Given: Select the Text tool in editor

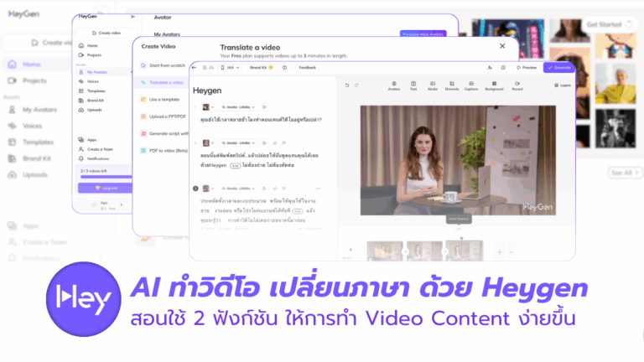Looking at the screenshot, I should (x=413, y=85).
